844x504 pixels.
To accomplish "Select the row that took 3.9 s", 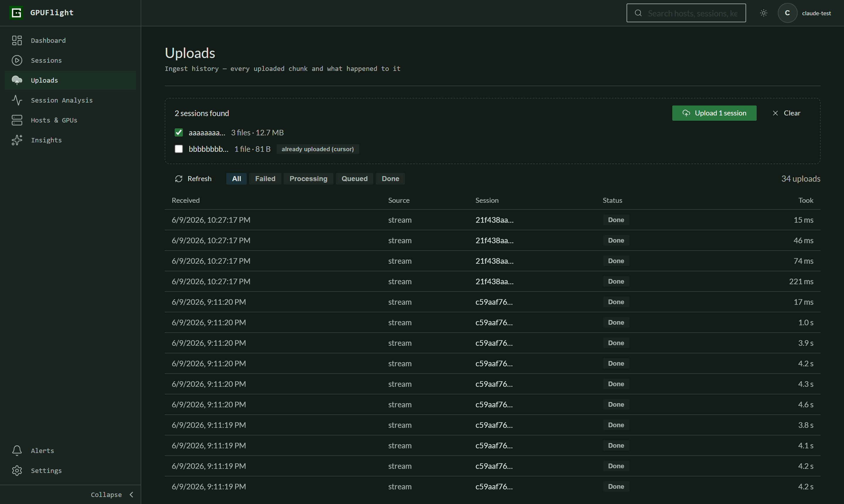I will (x=492, y=343).
